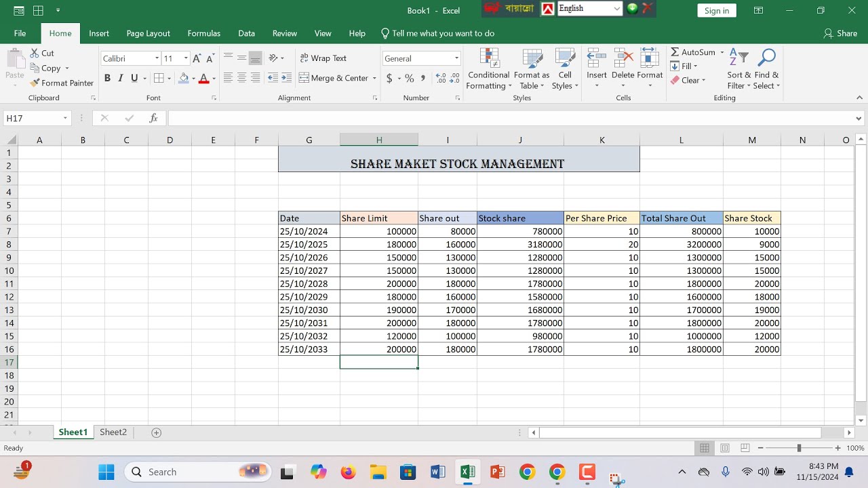Add a new sheet with plus icon

pos(156,432)
